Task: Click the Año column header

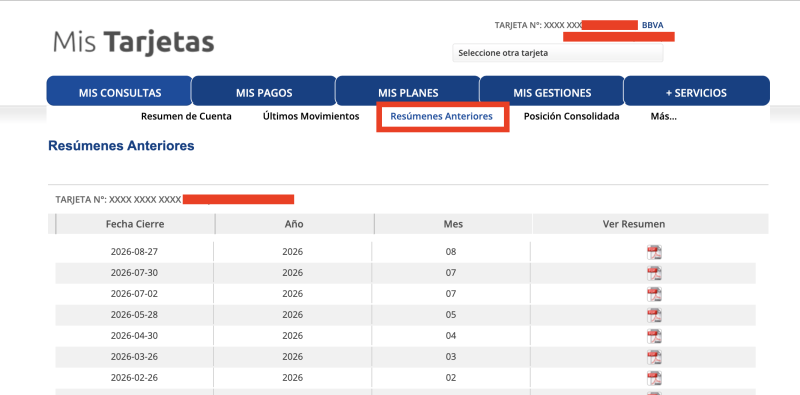Action: coord(294,224)
